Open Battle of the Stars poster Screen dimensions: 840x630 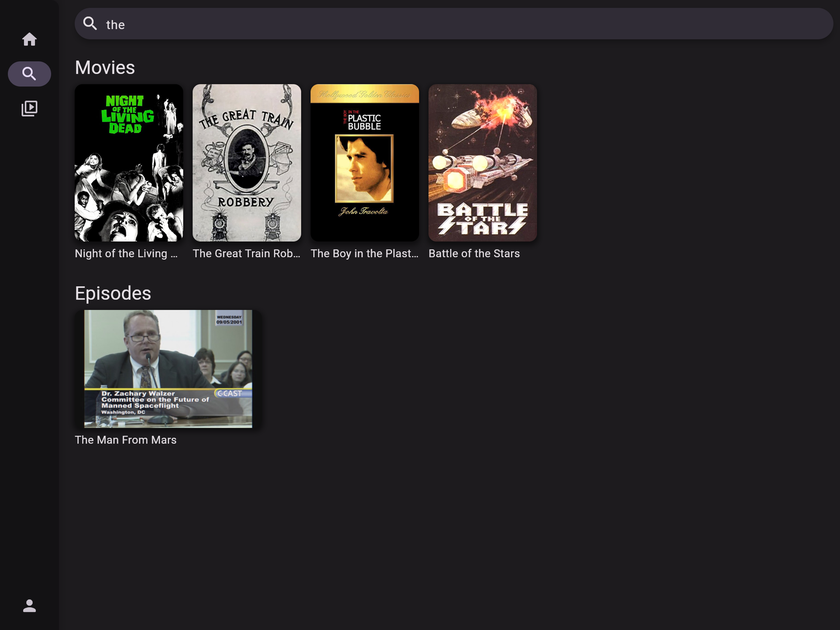(x=483, y=163)
